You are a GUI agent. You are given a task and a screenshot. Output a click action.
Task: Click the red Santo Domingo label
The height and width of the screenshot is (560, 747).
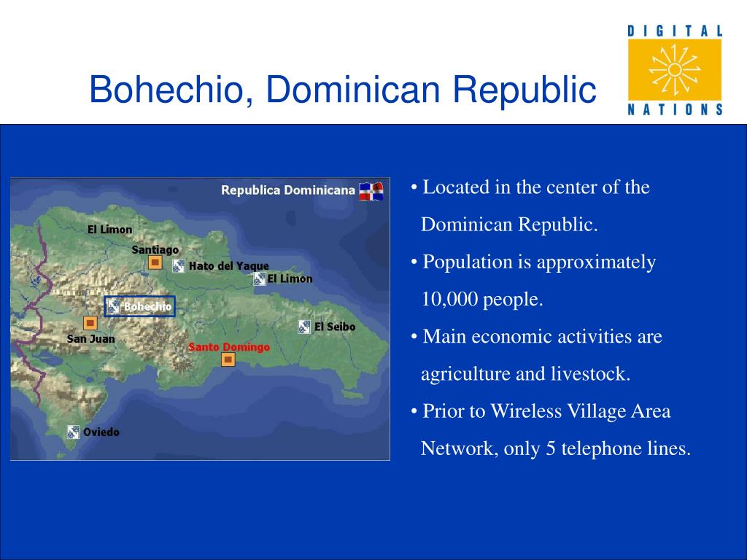(228, 346)
